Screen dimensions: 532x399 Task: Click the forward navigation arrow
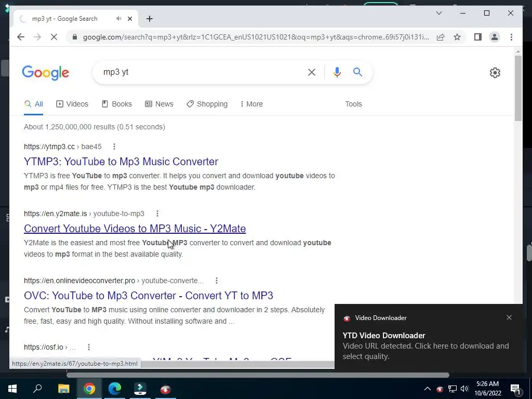point(37,37)
